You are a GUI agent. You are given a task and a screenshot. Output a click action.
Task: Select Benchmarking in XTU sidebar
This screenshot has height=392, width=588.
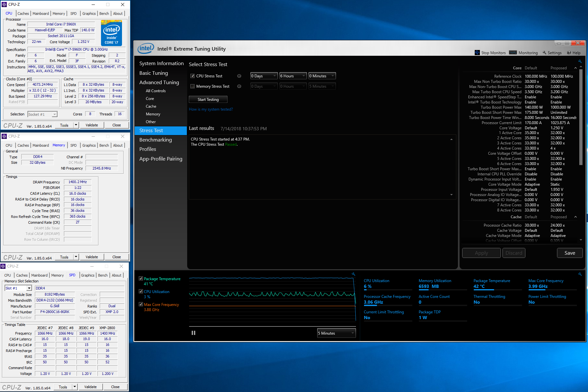(156, 140)
